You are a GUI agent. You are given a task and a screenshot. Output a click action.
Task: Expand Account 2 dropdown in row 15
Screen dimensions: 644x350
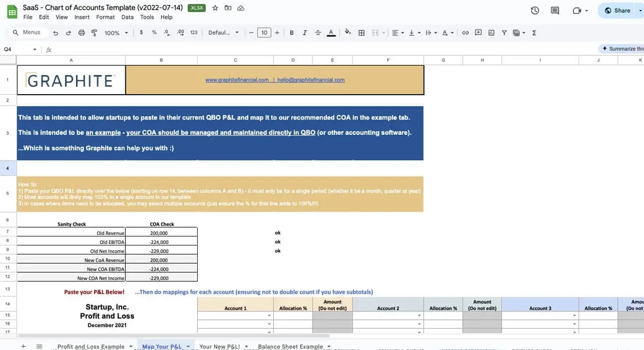(x=420, y=315)
